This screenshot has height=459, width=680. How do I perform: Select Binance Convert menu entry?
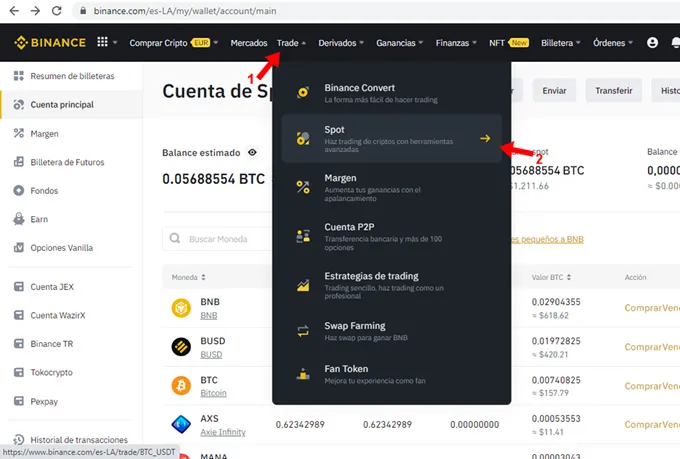pos(390,93)
